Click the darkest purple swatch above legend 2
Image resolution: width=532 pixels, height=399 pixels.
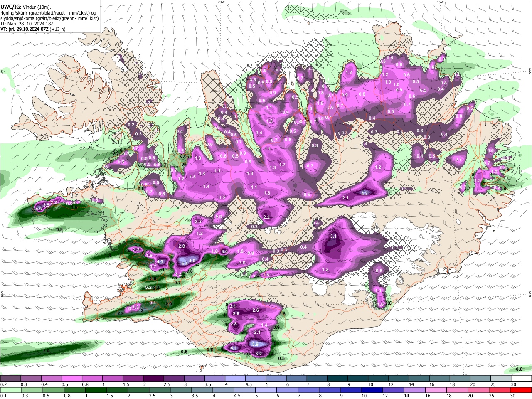pos(153,379)
